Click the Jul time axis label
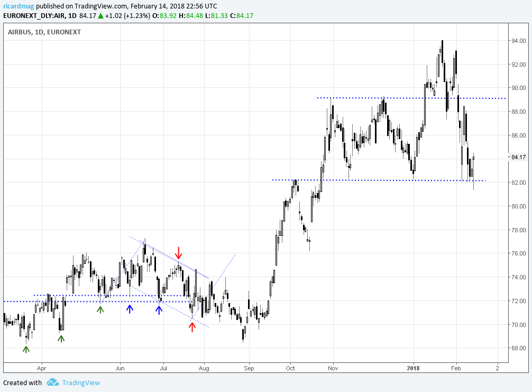This screenshot has height=392, width=532. [163, 368]
